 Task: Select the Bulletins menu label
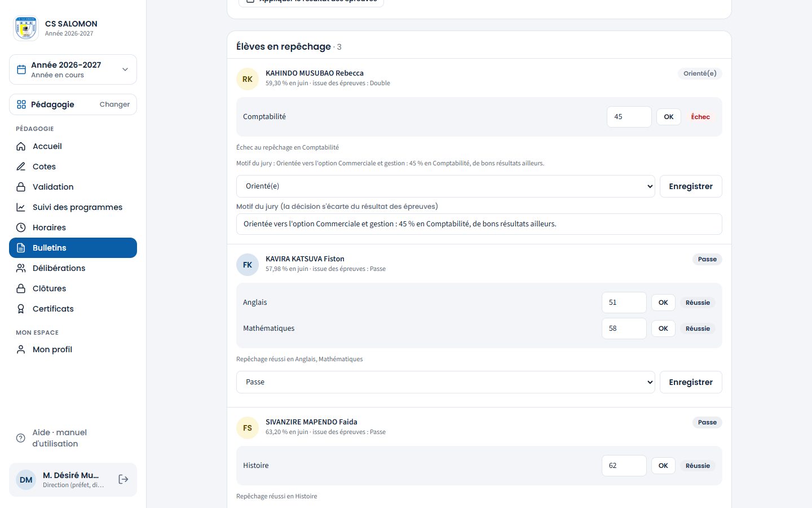(50, 248)
